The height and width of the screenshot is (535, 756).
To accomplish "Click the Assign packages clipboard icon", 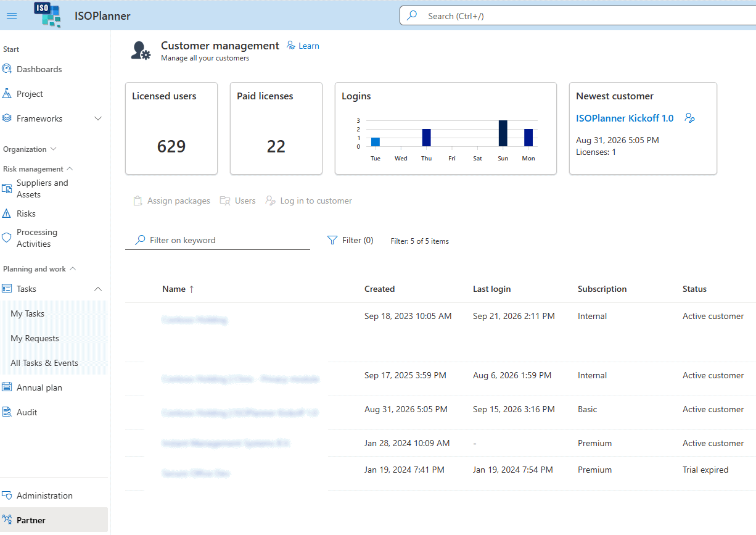I will pyautogui.click(x=138, y=201).
